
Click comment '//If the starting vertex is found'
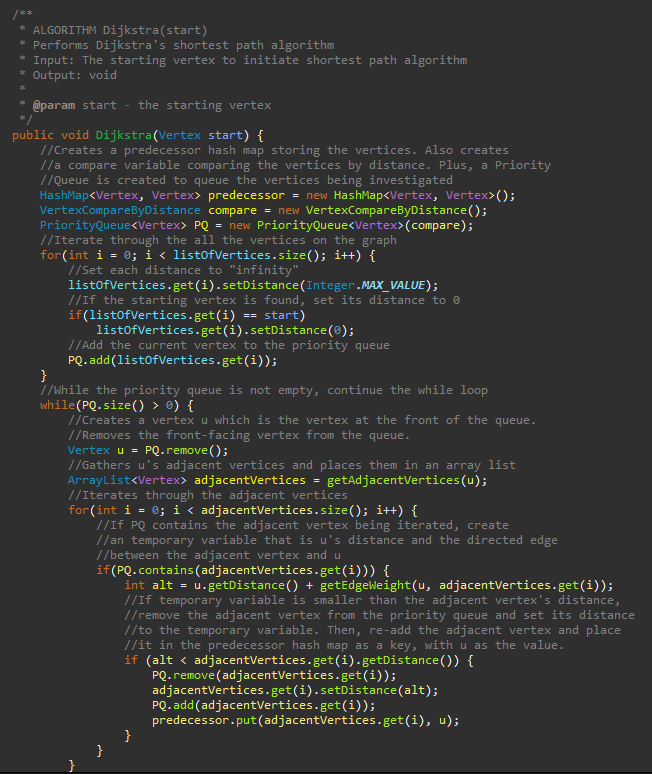(x=264, y=300)
